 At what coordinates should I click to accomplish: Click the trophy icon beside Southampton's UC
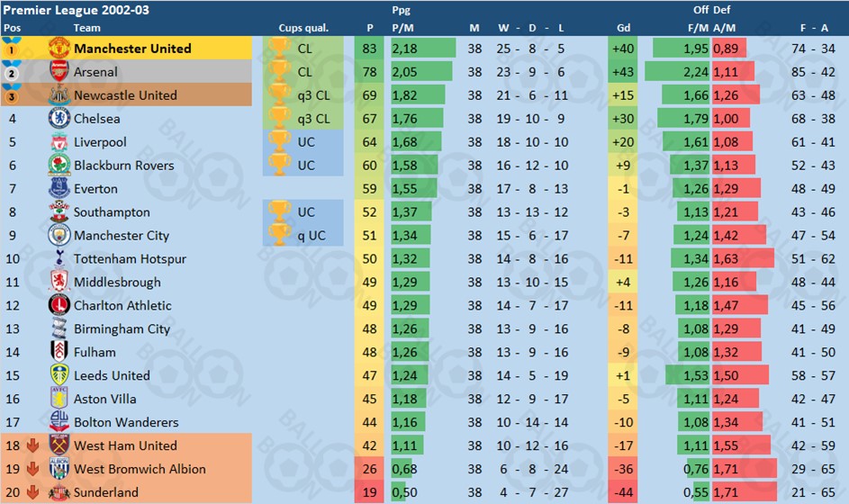279,211
